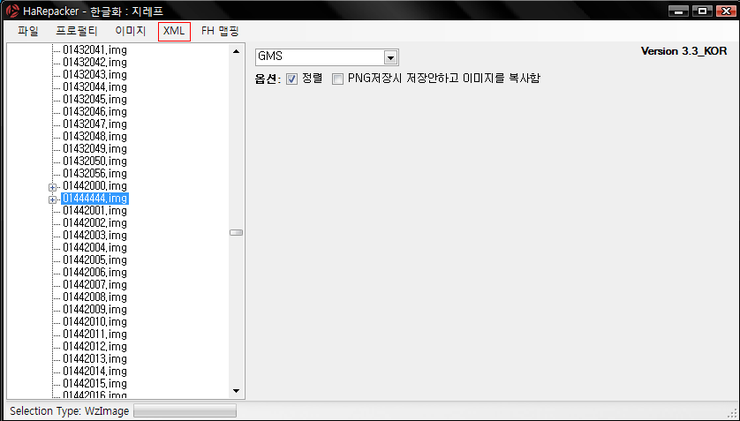This screenshot has width=740, height=421.
Task: Select 01442015.img in the tree
Action: (95, 384)
